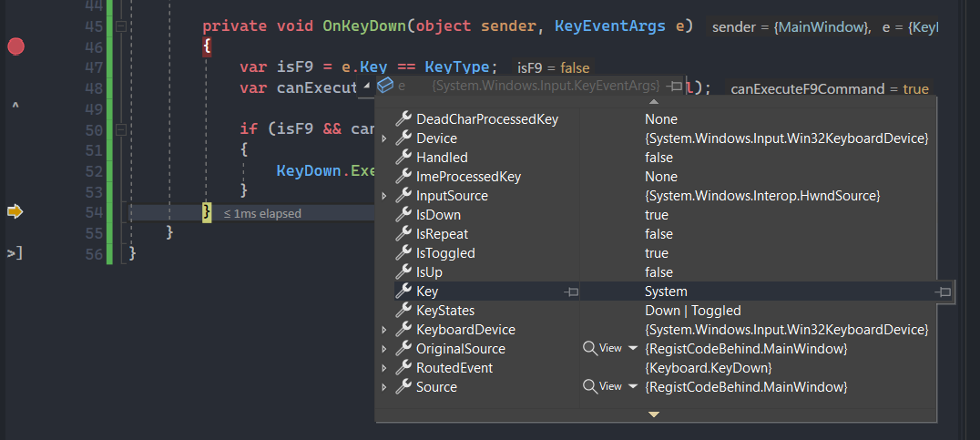The height and width of the screenshot is (440, 980).
Task: Pin the Key value 'System'
Action: click(x=944, y=292)
